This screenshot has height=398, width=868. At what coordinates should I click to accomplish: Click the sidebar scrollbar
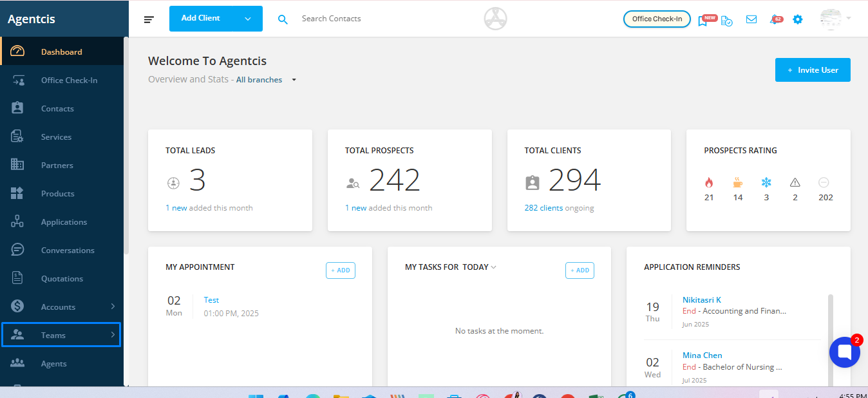point(127,145)
